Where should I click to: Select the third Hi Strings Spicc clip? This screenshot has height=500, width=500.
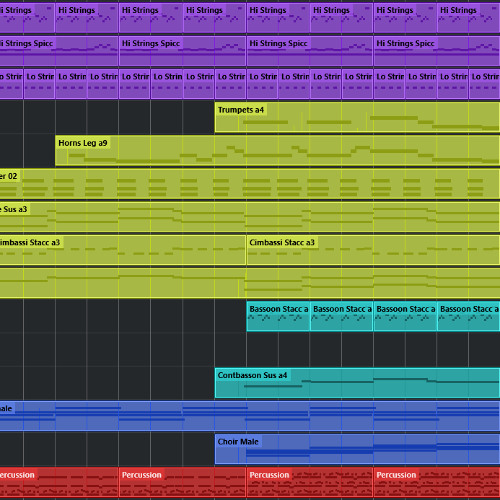[x=310, y=51]
